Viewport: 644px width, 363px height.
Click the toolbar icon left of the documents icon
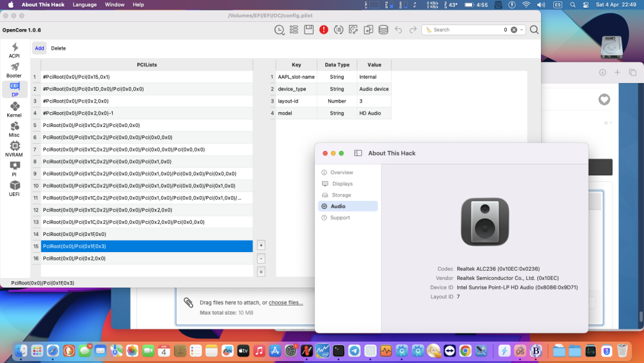(x=353, y=30)
